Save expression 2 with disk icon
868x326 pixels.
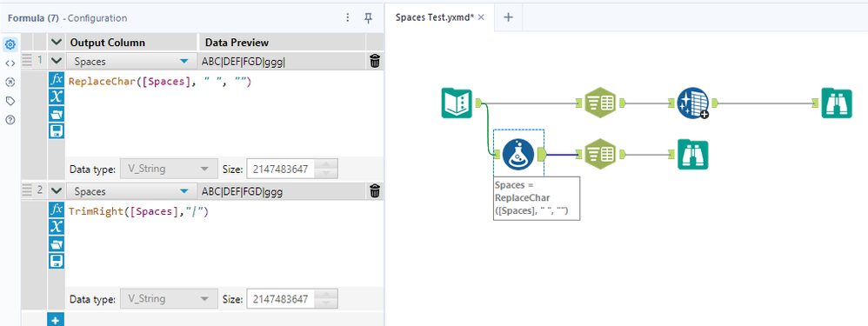coord(57,262)
